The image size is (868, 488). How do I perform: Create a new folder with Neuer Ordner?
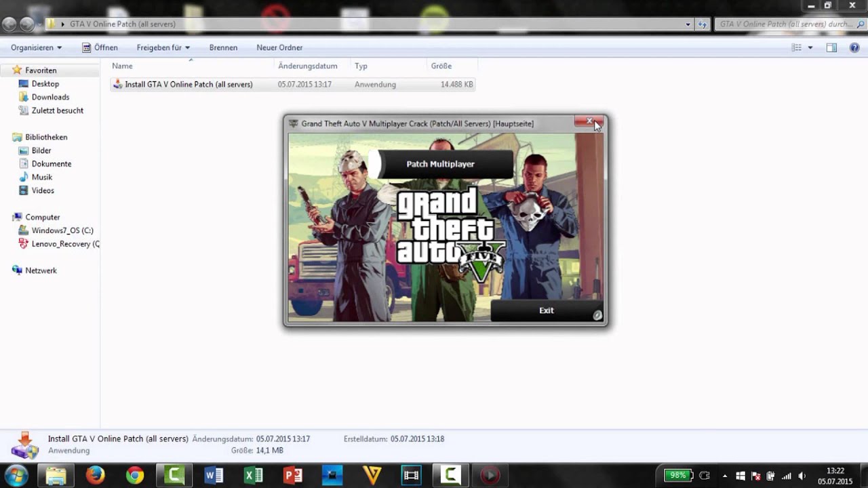279,47
